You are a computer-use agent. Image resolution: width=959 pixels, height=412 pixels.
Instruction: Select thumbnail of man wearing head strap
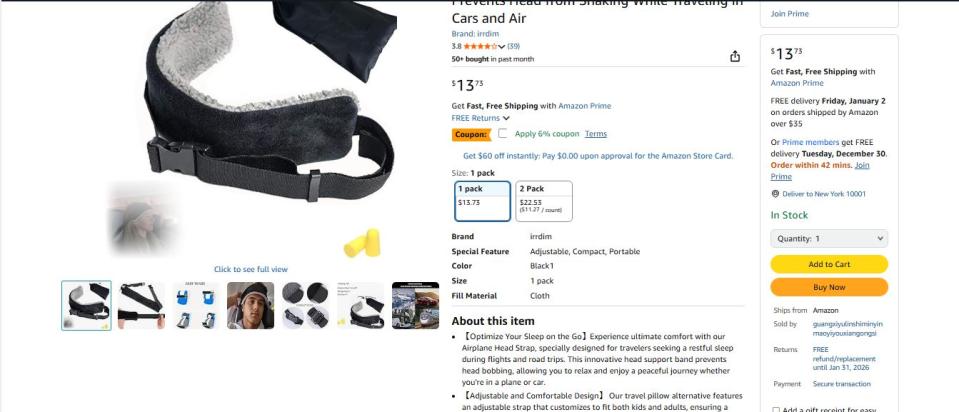coord(250,305)
